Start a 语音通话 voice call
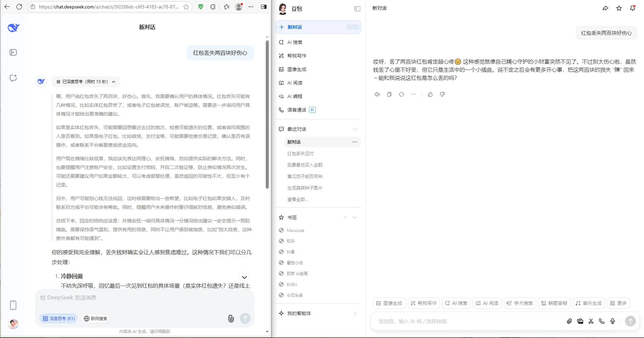 point(296,110)
